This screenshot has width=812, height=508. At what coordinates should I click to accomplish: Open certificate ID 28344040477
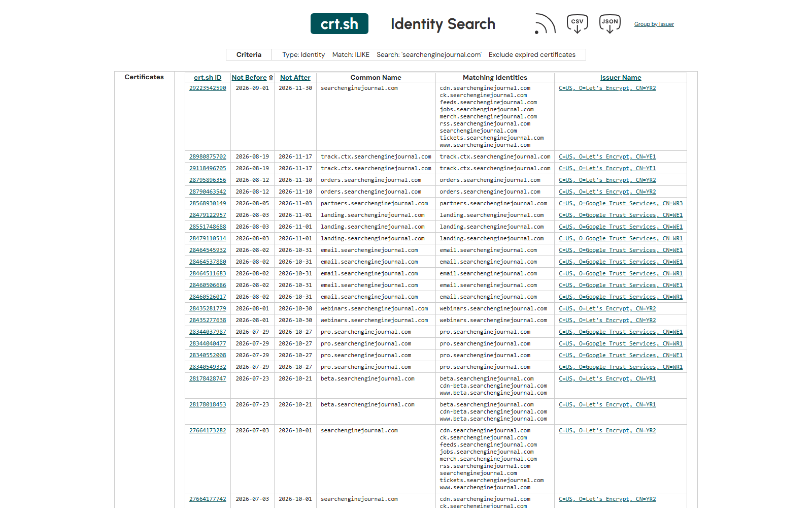(208, 344)
